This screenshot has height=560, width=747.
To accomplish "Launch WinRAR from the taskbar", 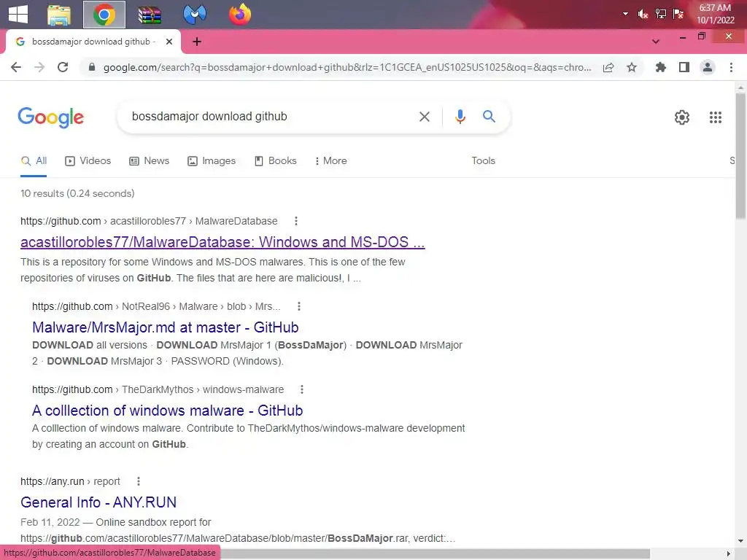I will click(x=150, y=15).
